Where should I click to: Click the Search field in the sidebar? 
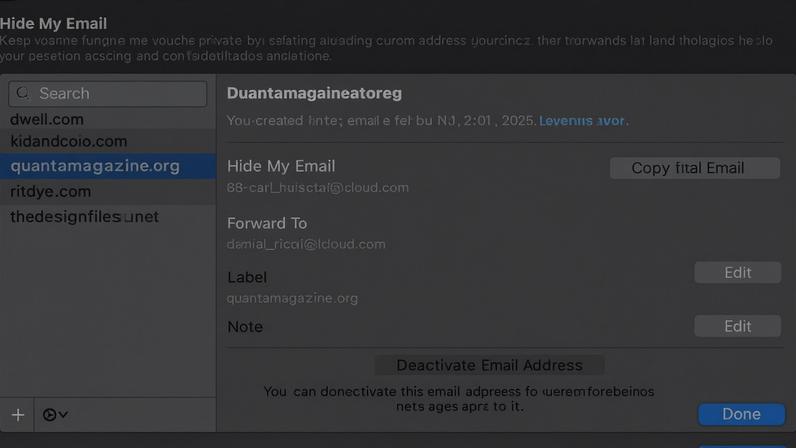point(108,93)
